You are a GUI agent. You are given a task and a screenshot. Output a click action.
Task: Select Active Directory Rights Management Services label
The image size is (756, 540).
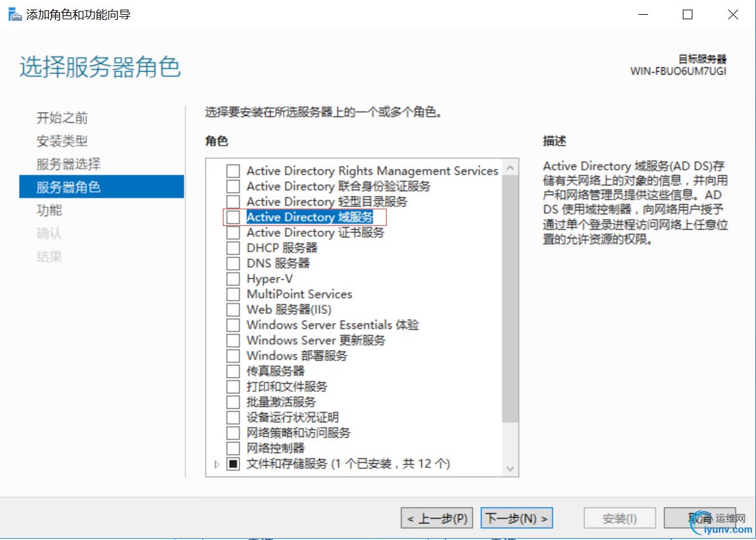pos(372,171)
